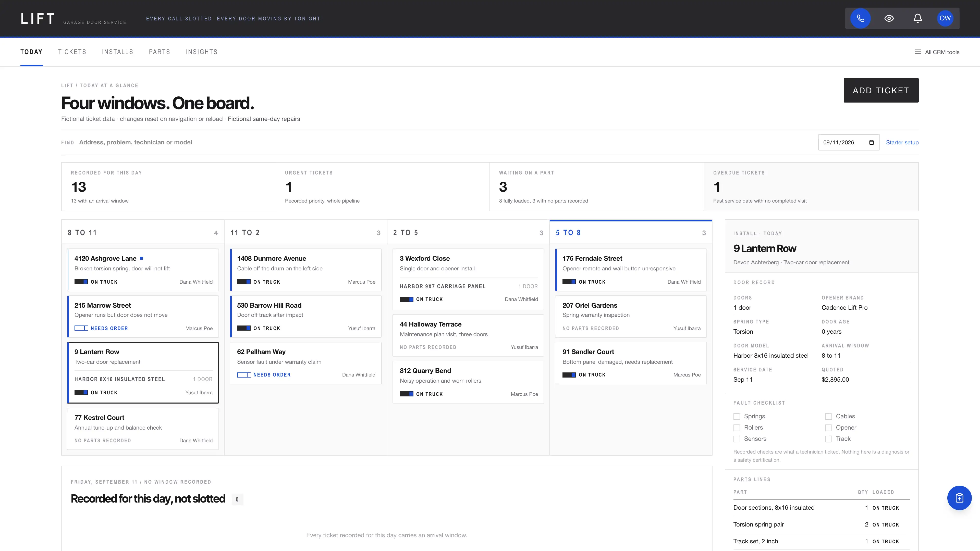The width and height of the screenshot is (980, 551).
Task: Click the Urgent Tickets stat tile
Action: (x=383, y=187)
